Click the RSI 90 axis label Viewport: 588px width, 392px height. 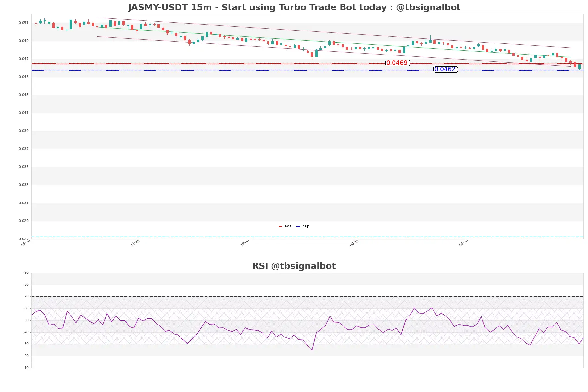[x=26, y=273]
